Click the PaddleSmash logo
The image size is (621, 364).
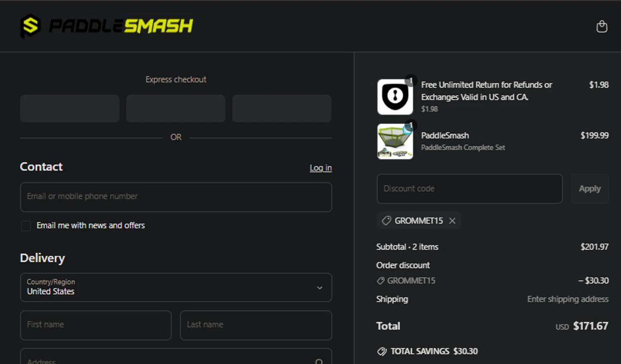pos(106,26)
